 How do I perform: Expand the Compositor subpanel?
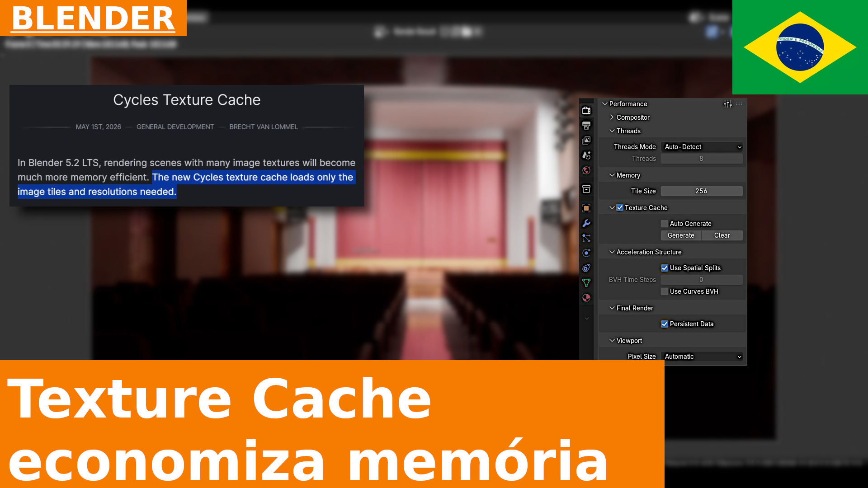click(x=612, y=117)
